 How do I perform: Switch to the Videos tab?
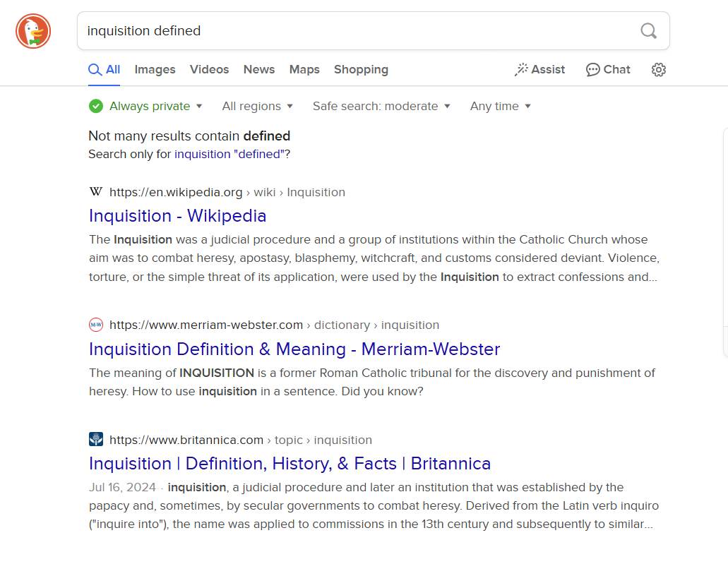(210, 70)
